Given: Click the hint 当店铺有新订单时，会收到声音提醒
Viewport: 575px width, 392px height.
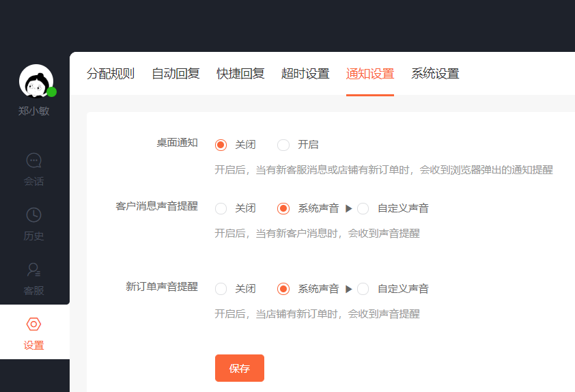Looking at the screenshot, I should pyautogui.click(x=317, y=314).
